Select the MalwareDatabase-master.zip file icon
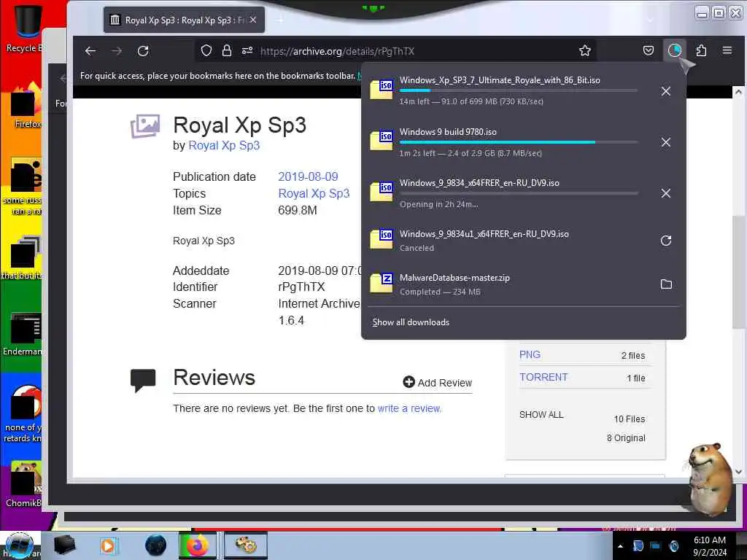This screenshot has width=747, height=560. pos(382,284)
